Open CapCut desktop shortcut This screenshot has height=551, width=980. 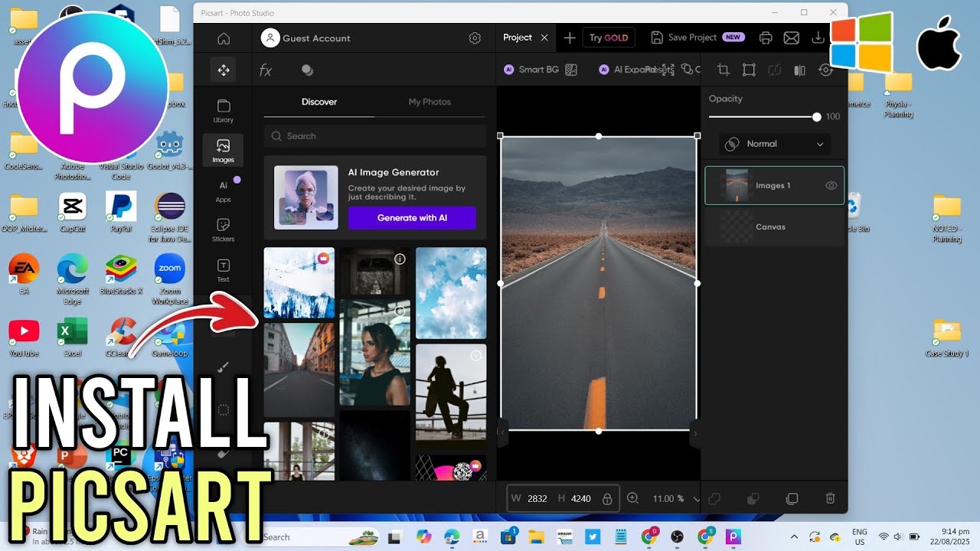[73, 213]
